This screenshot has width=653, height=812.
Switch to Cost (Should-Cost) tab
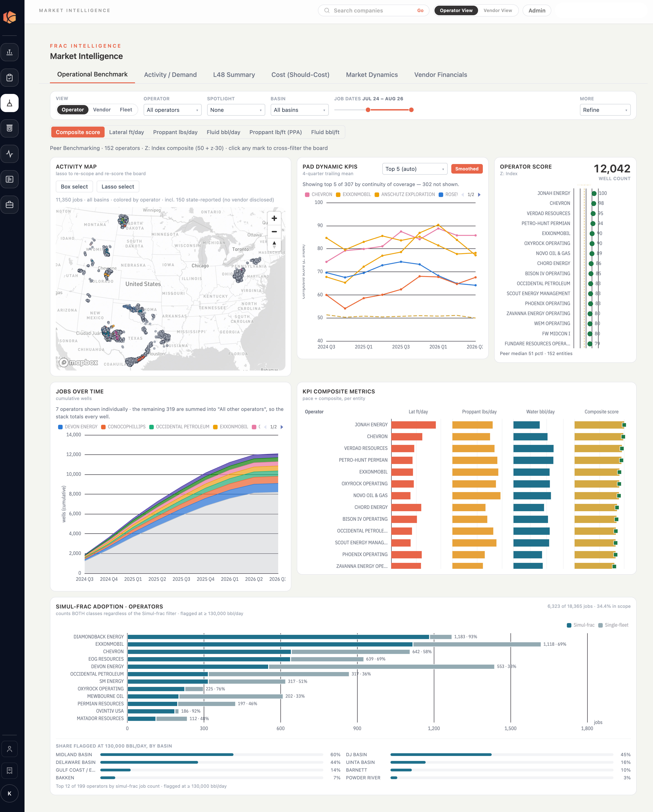300,75
